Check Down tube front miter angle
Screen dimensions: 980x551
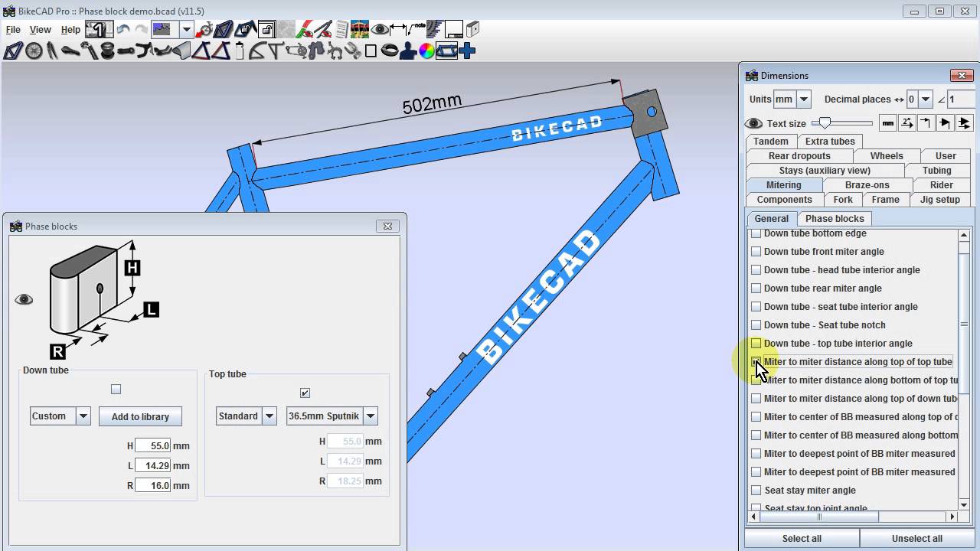coord(756,251)
